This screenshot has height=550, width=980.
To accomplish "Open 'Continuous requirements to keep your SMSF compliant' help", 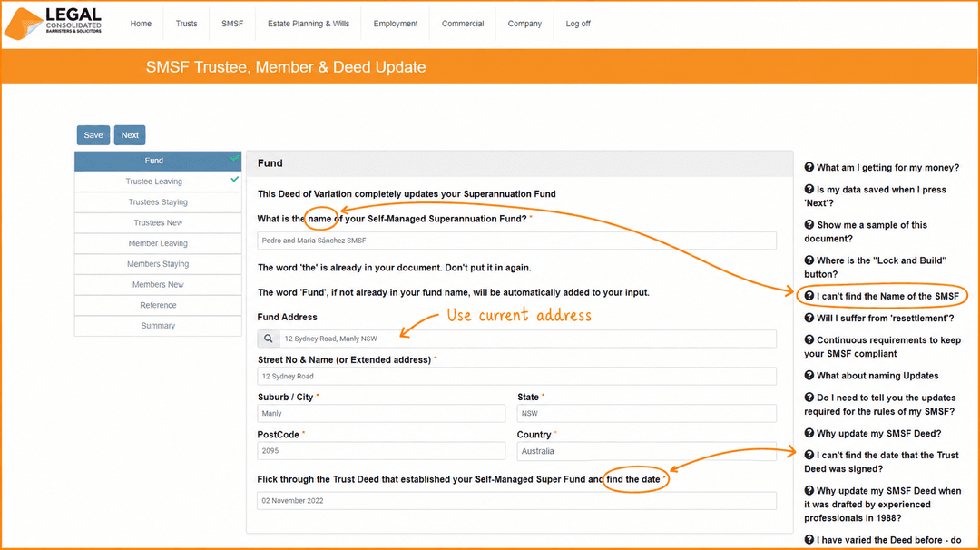I will [883, 347].
